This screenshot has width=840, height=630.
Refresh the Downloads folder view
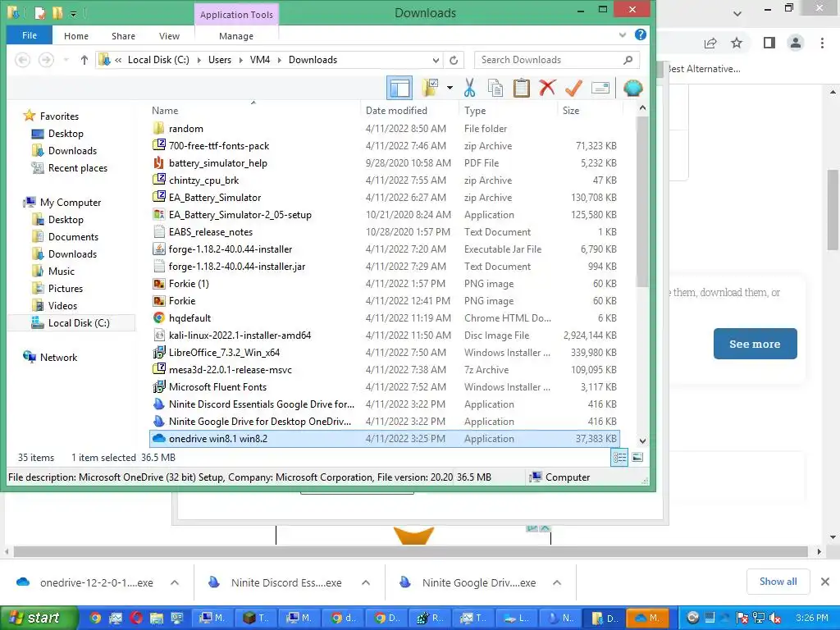point(454,60)
